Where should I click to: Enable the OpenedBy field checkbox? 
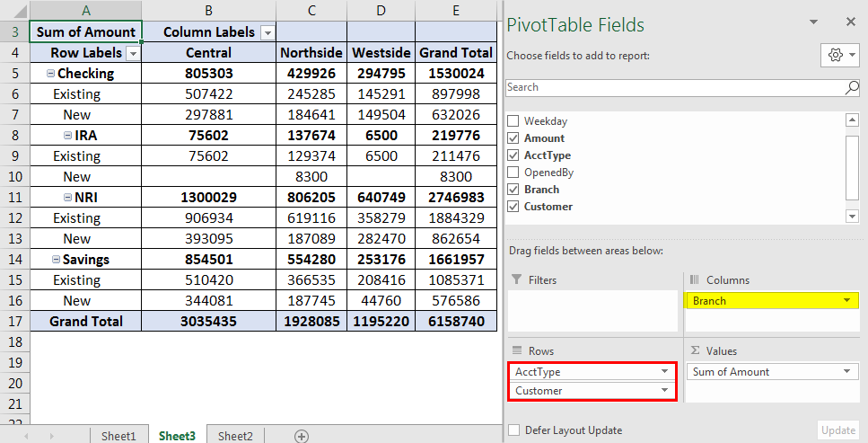513,173
